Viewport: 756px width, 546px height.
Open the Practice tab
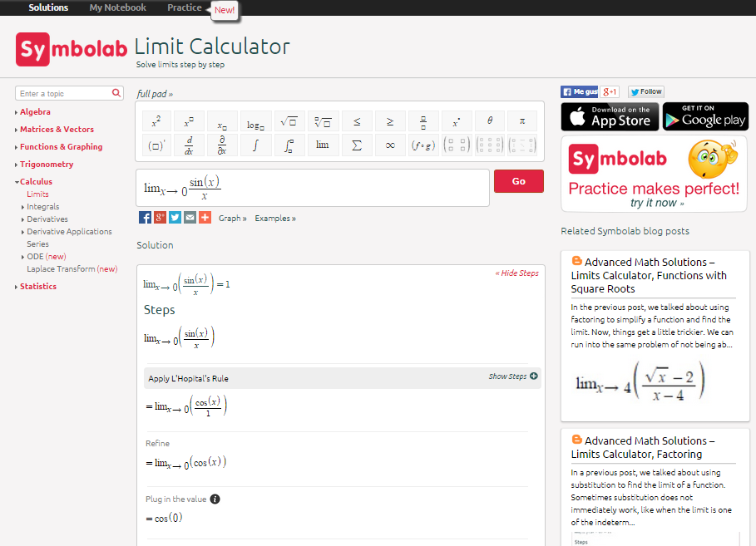click(184, 7)
